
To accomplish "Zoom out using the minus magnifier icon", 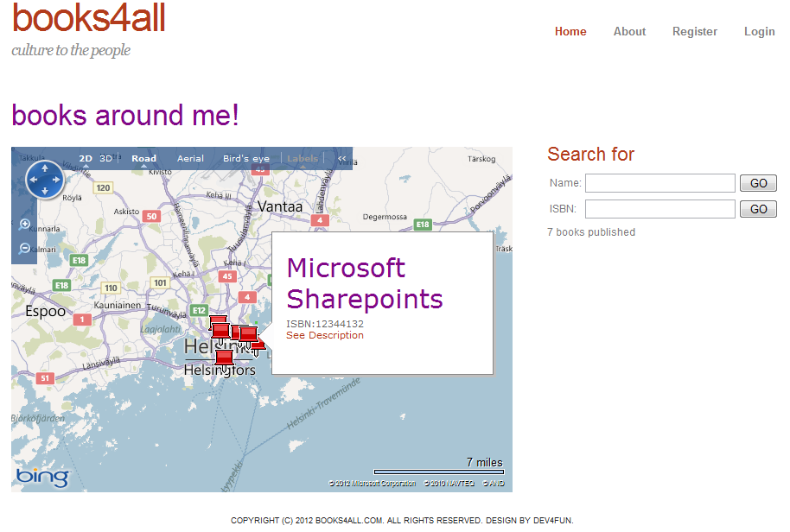I will click(x=24, y=248).
